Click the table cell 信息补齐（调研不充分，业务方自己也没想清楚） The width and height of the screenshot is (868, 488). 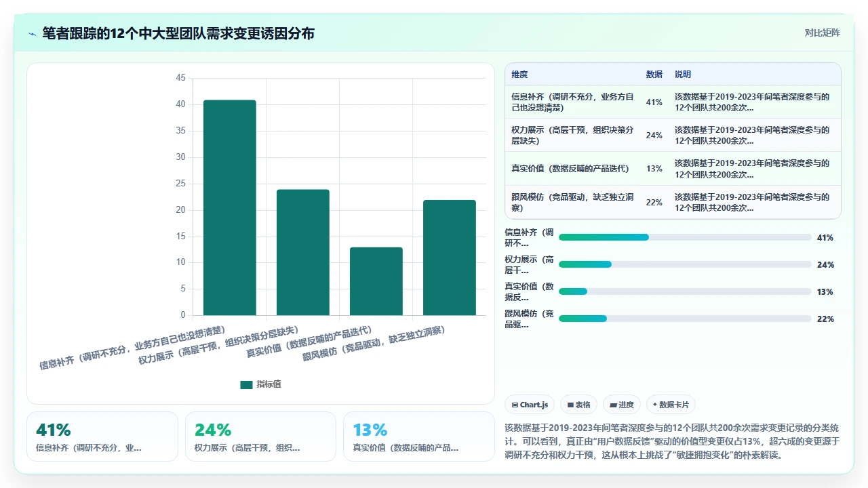point(573,102)
